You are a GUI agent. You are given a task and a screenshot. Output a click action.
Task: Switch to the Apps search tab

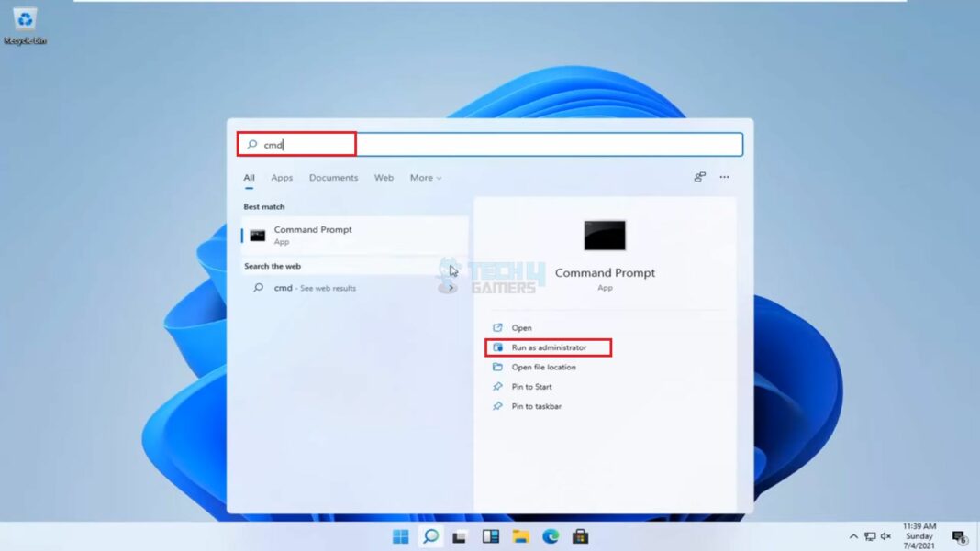[x=282, y=177]
